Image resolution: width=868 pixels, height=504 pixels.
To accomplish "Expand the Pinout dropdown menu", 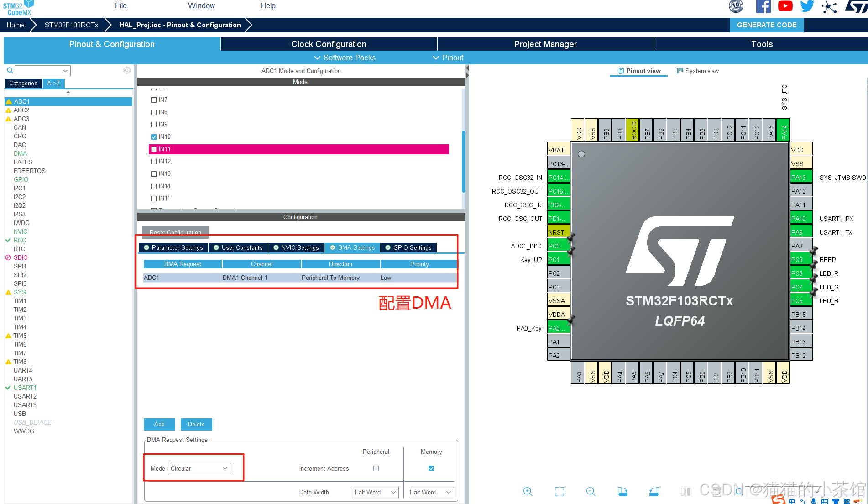I will [448, 58].
